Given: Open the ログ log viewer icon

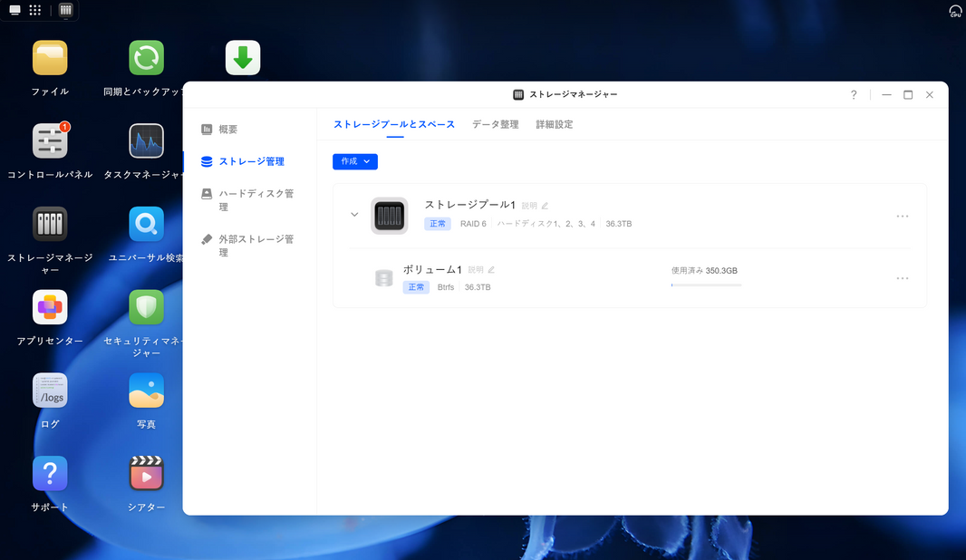Looking at the screenshot, I should point(49,390).
